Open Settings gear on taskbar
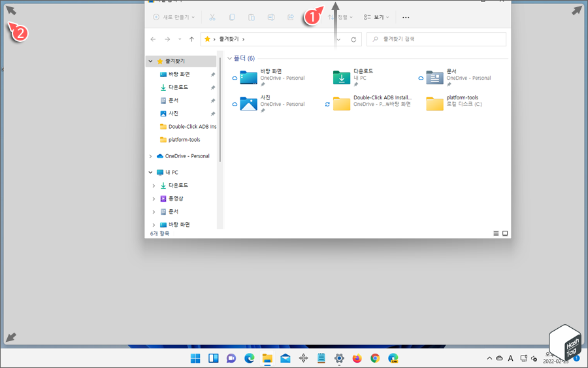 [339, 358]
